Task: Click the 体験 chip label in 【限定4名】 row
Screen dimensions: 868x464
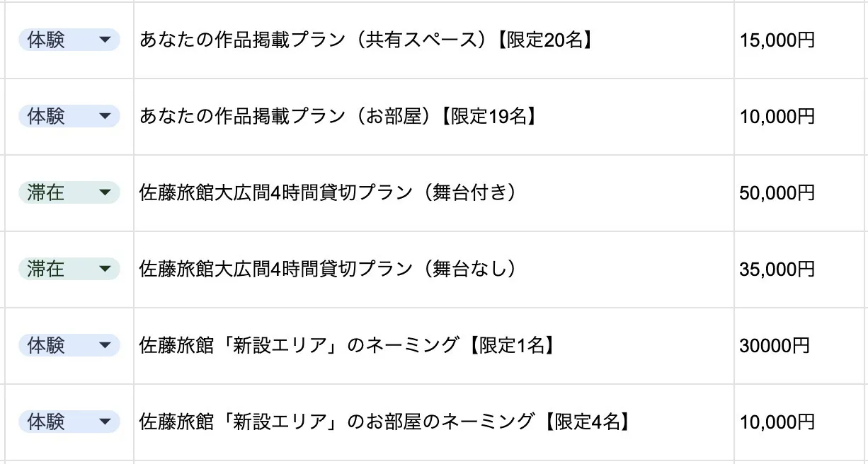Action: click(46, 422)
